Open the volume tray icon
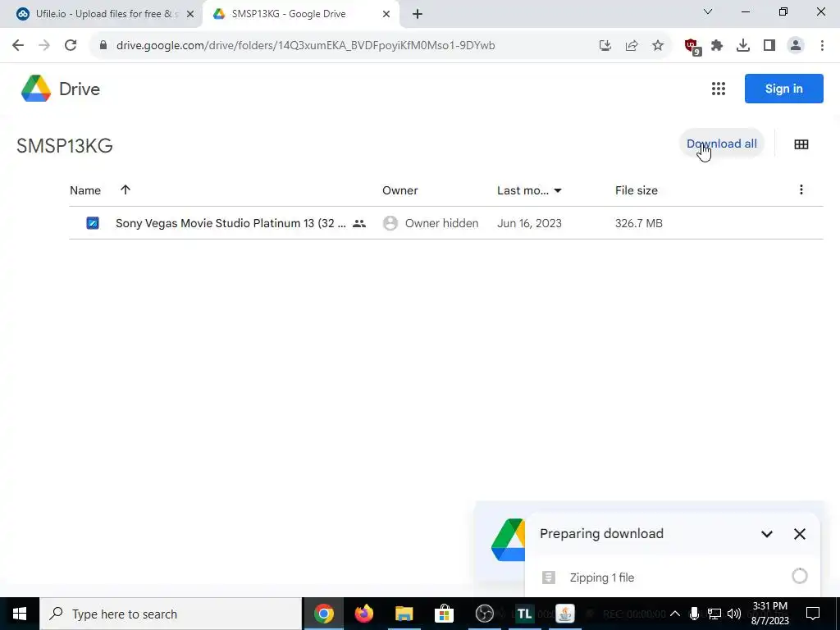Screen dimensions: 840x630 (x=734, y=614)
